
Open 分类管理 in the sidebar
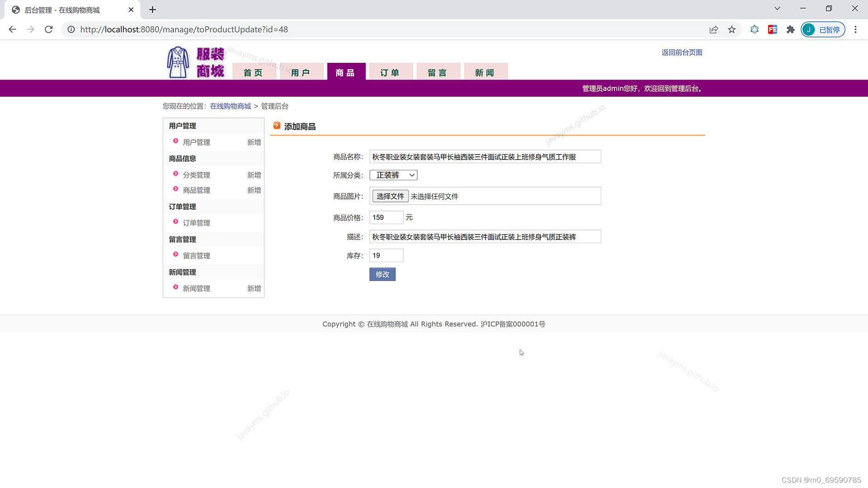point(197,175)
